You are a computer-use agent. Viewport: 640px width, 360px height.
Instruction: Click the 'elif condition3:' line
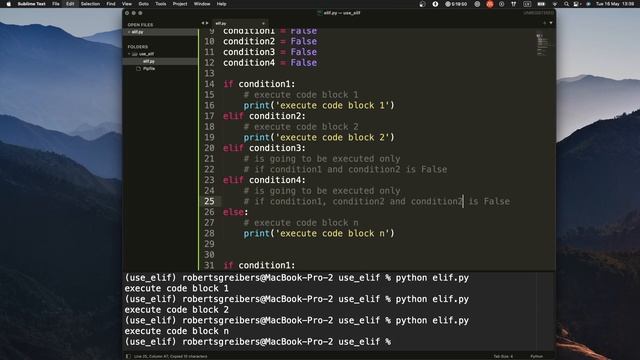(264, 148)
